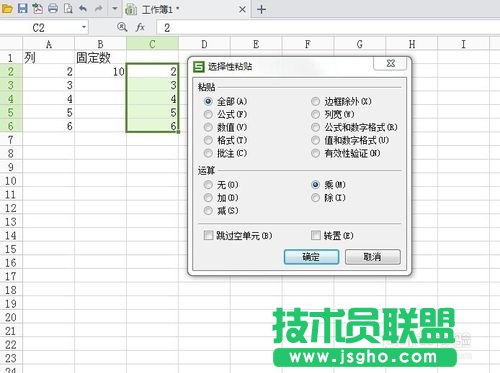Choose the 除(I) divide operation
The image size is (500, 373).
click(328, 198)
